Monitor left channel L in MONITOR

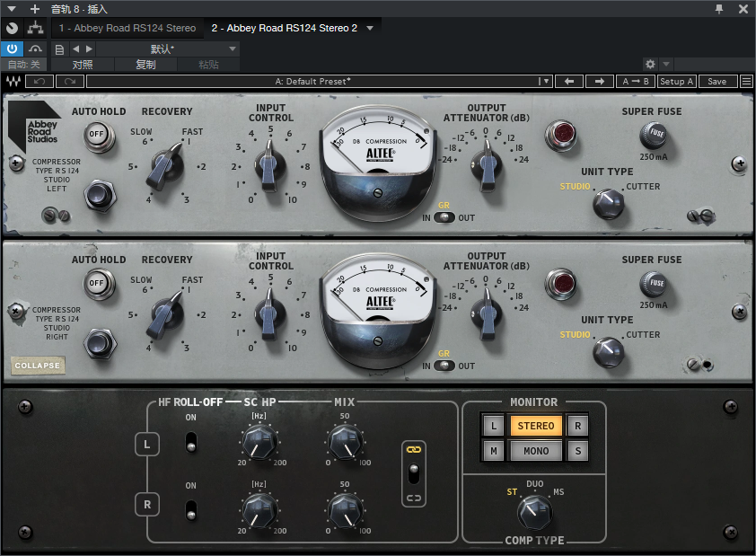click(494, 426)
